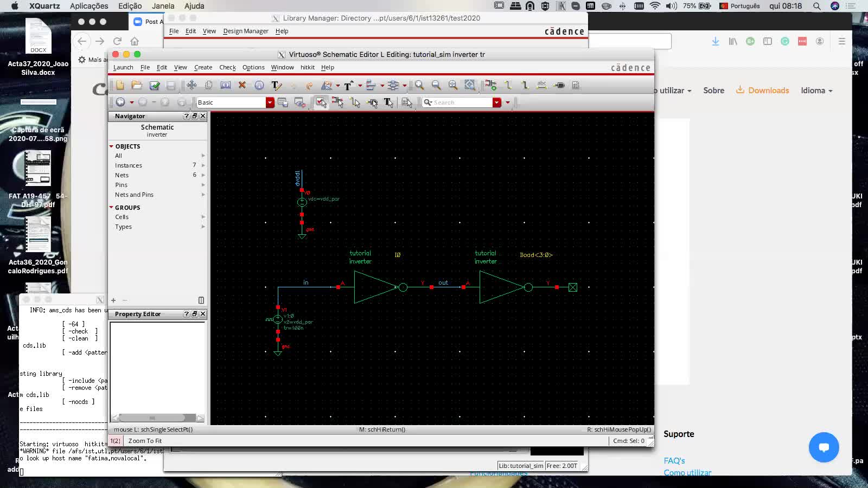Click the Zoom To Fit magnifier icon

pyautogui.click(x=453, y=85)
